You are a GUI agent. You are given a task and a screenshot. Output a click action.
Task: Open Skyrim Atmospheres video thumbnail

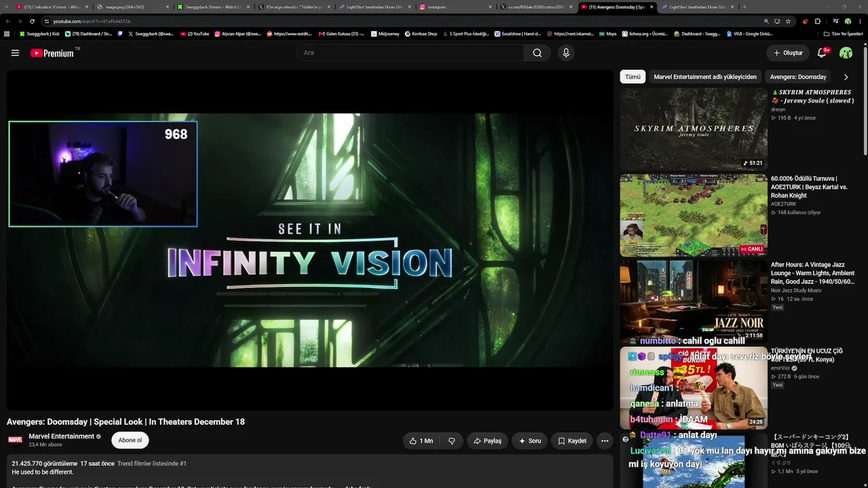point(694,129)
